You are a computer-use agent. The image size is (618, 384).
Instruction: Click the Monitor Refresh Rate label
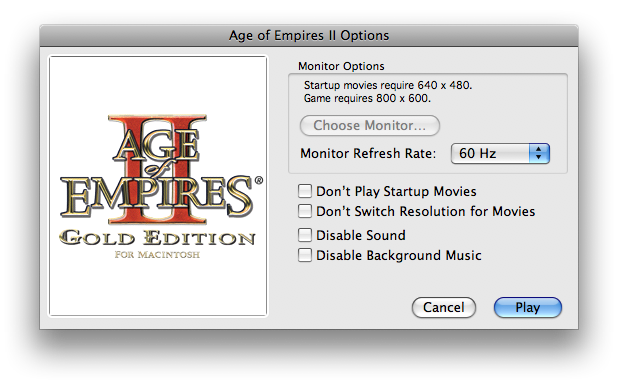point(368,153)
